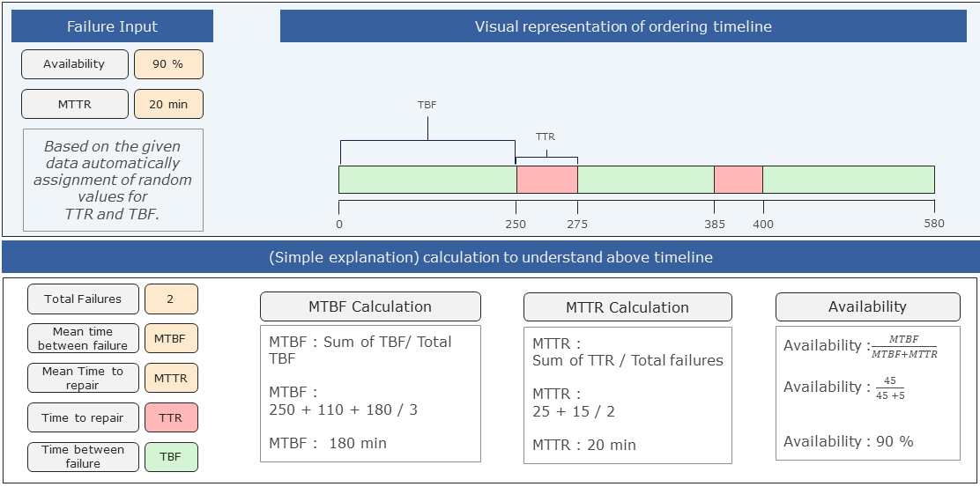Click the Availability 90 % value field
Image resolution: width=980 pixels, height=487 pixels.
click(168, 64)
